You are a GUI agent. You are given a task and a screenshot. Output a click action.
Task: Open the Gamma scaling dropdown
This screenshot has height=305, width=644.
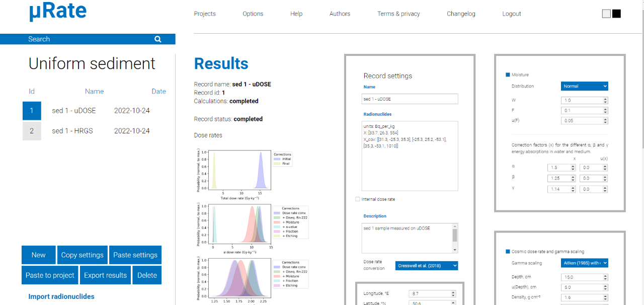coord(585,263)
